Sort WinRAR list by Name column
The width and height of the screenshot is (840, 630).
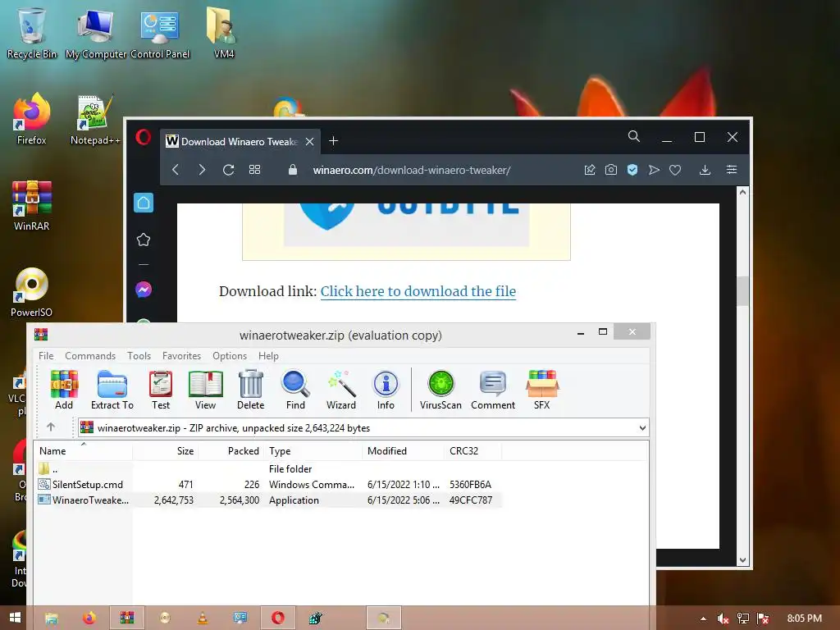point(84,451)
